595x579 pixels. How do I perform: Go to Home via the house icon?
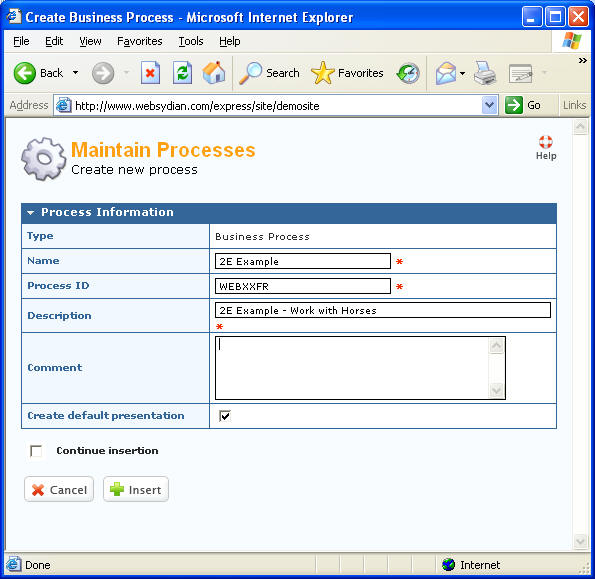[214, 72]
